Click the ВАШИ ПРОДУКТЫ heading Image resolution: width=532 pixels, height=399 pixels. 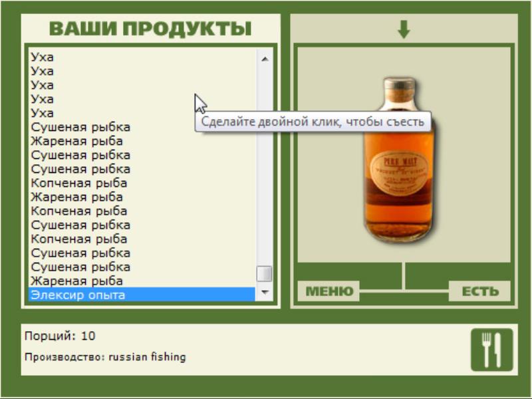(150, 29)
